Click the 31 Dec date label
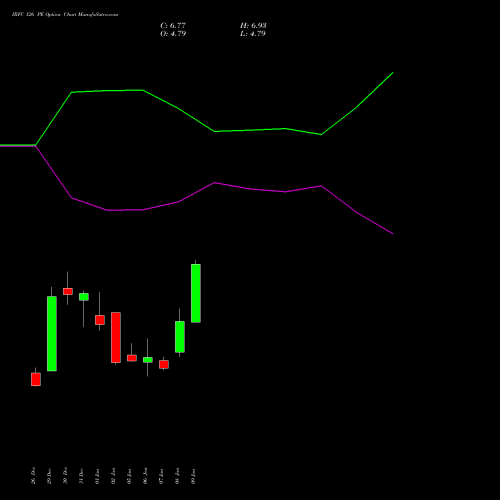Image resolution: width=500 pixels, height=500 pixels. point(81,475)
